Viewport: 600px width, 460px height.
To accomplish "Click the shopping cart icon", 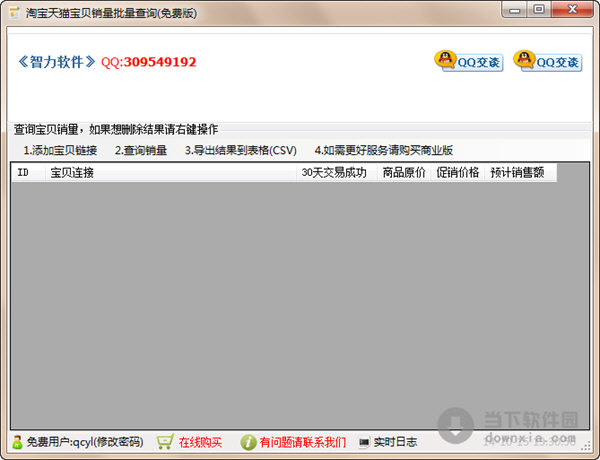I will click(x=165, y=442).
